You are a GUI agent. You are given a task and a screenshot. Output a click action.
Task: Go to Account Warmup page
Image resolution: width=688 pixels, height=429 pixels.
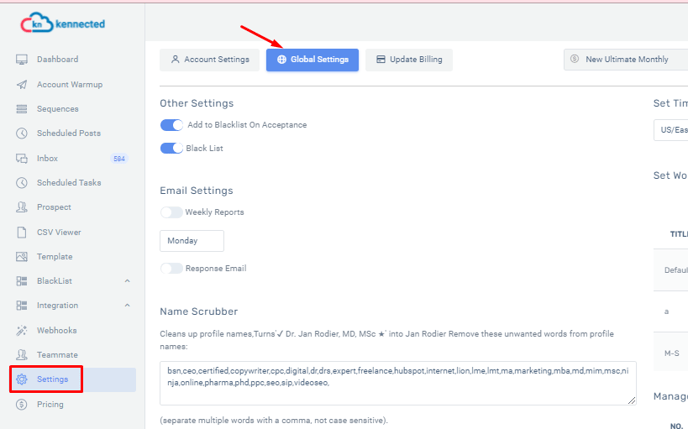click(x=69, y=85)
